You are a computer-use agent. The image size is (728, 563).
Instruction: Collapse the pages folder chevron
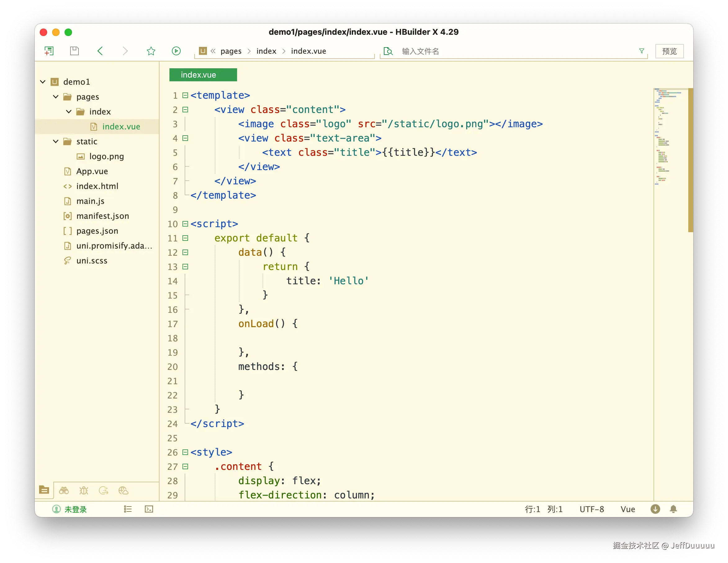pos(56,97)
